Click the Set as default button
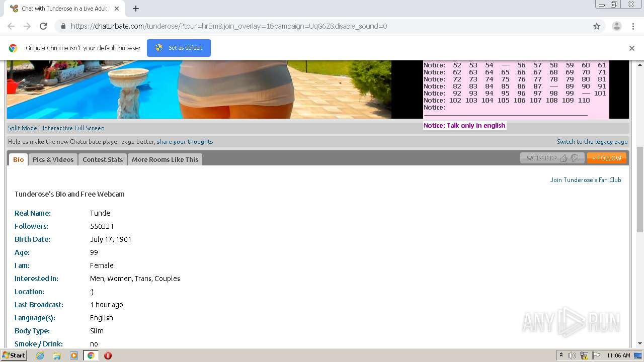The image size is (644, 362). pos(179,48)
